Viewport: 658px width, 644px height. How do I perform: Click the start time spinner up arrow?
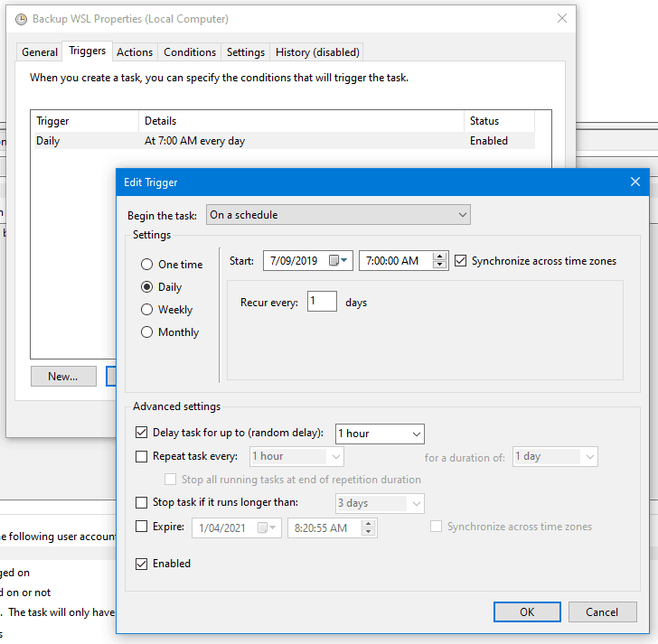(x=440, y=257)
